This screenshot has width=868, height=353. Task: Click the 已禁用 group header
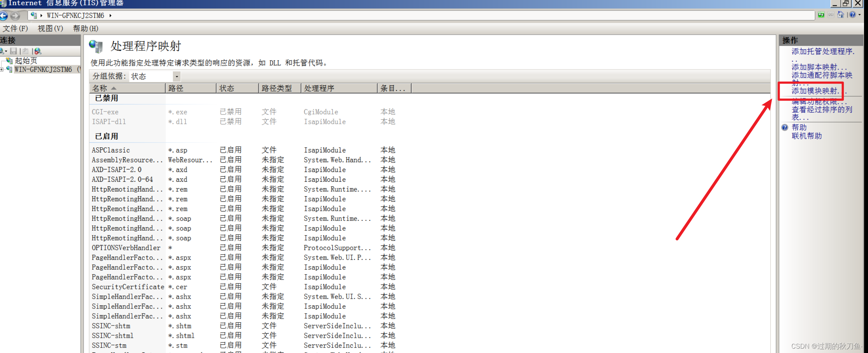pyautogui.click(x=106, y=98)
